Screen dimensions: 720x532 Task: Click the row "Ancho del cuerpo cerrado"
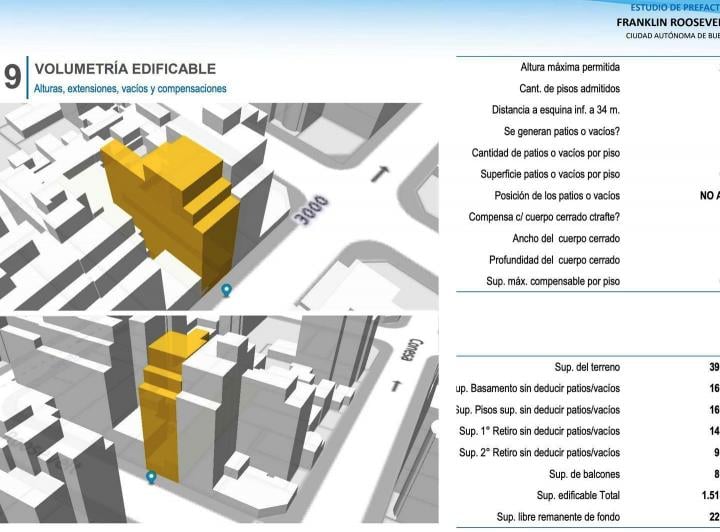coord(566,239)
